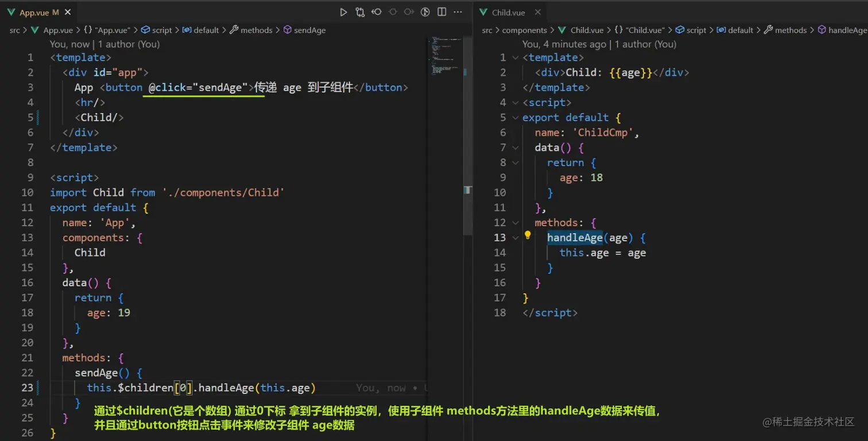Click the "You, now | 1 author (You)" CodeLens
Screen dimensions: 868x441
click(104, 44)
